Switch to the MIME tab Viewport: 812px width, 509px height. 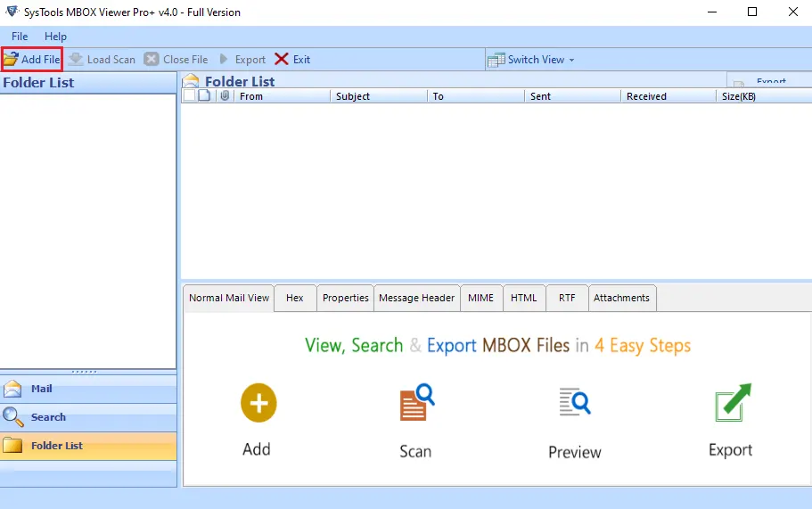480,298
